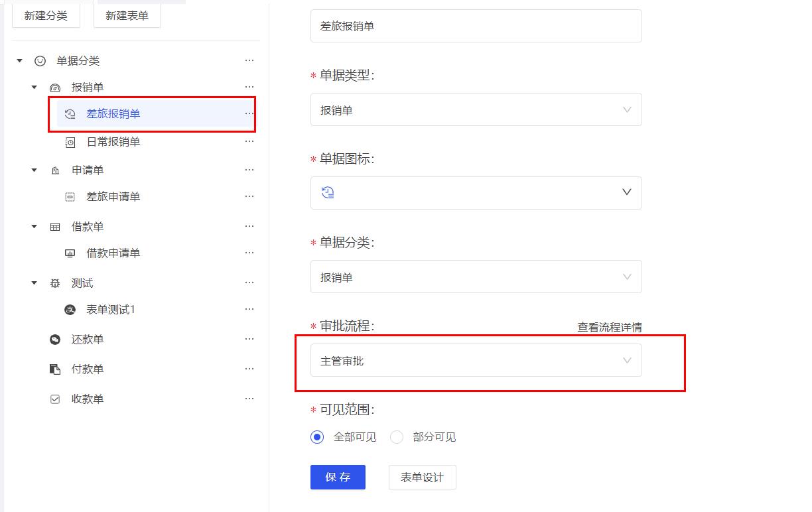812x512 pixels.
Task: Click the checkbox icon beside 收款单
Action: 55,399
